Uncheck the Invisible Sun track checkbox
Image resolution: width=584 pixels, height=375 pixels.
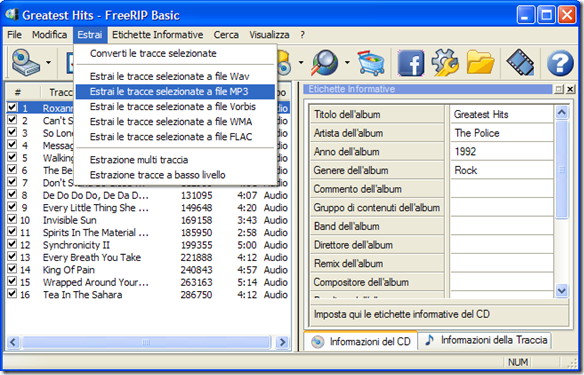coord(12,220)
